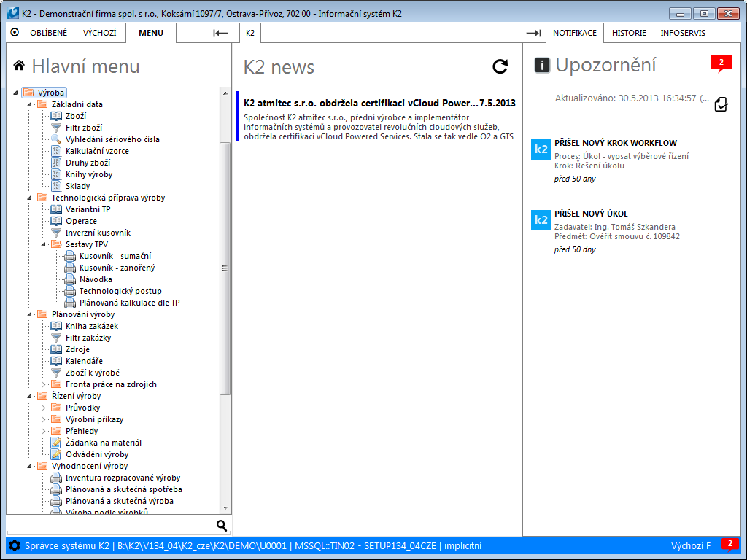
Task: Select the Zboží k výrobě item
Action: point(93,373)
